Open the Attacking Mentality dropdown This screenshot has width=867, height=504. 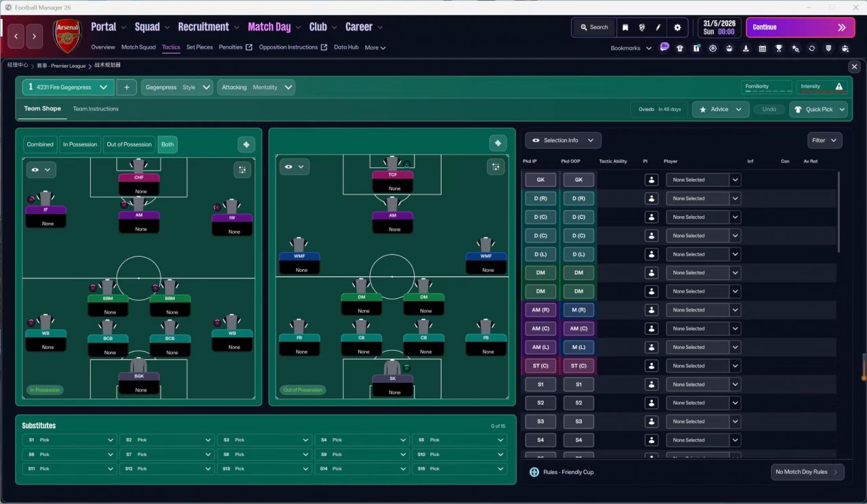click(257, 87)
